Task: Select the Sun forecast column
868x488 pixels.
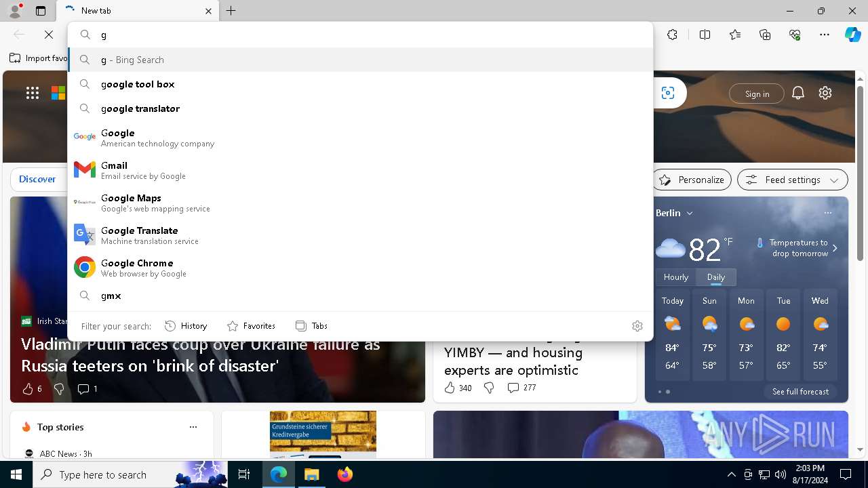Action: tap(709, 336)
